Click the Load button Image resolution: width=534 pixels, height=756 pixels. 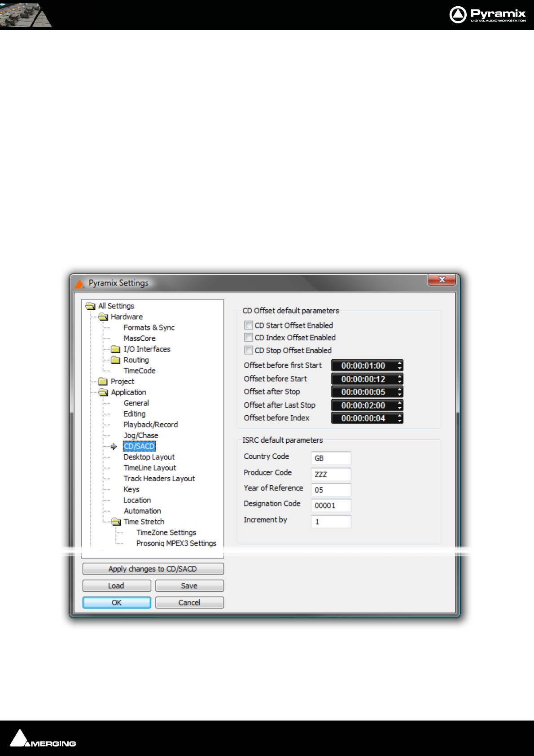coord(117,586)
